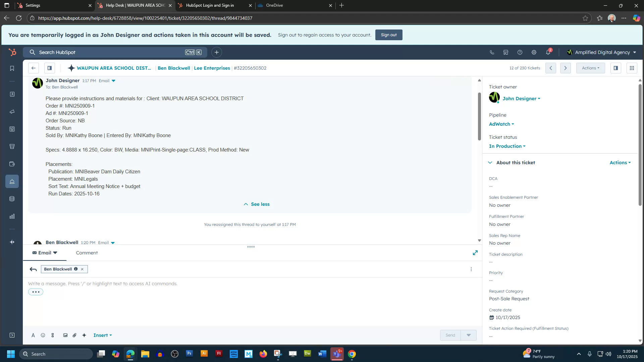
Task: Open the Lee Enterprises company link
Action: [x=212, y=68]
